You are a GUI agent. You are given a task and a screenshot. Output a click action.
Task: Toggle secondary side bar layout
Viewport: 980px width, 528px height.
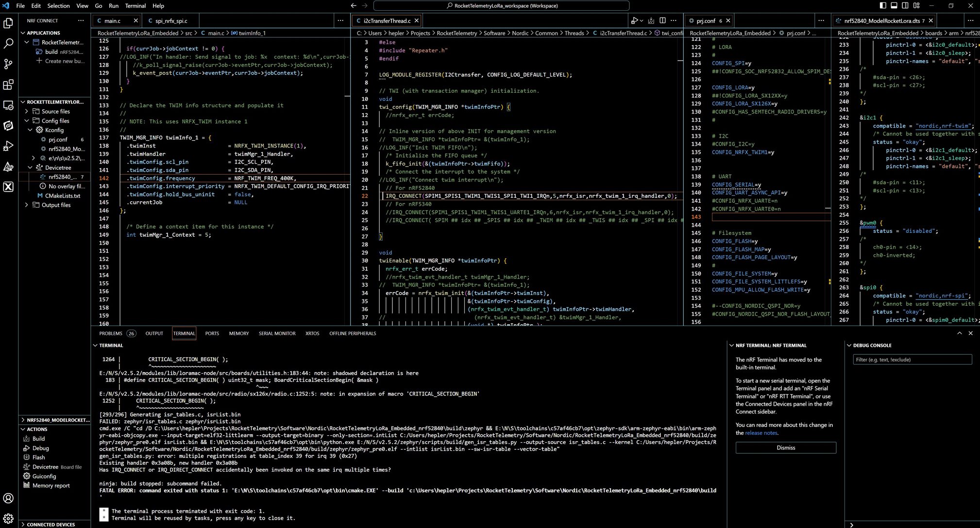tap(905, 6)
